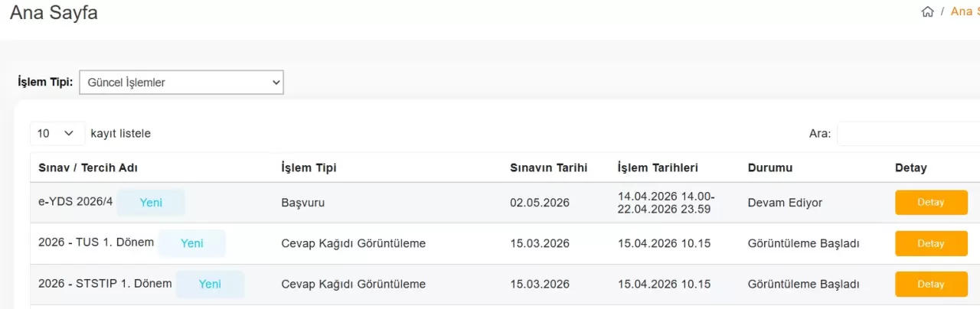Viewport: 980px width, 309px height.
Task: Open the Ana Sayfa breadcrumb link
Action: tap(964, 11)
